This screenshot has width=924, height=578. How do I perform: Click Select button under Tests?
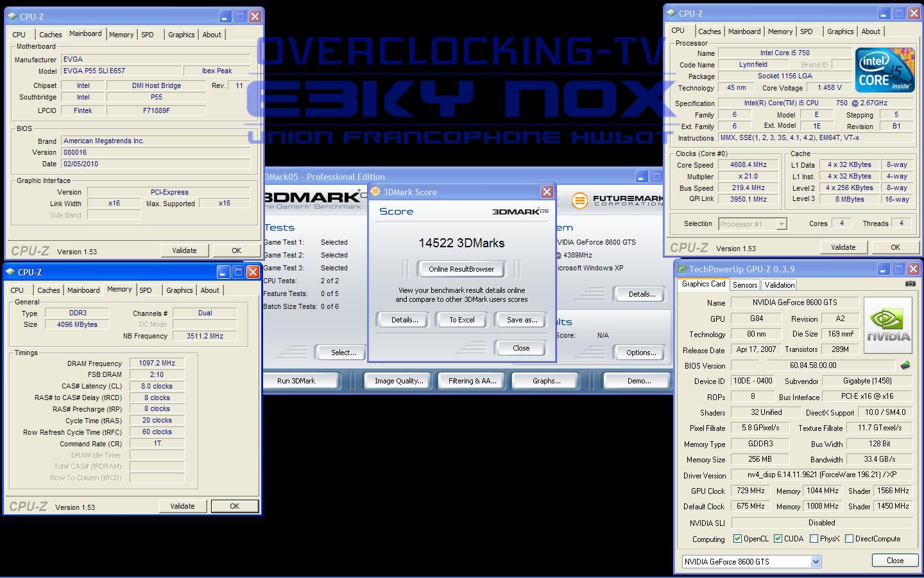[343, 353]
